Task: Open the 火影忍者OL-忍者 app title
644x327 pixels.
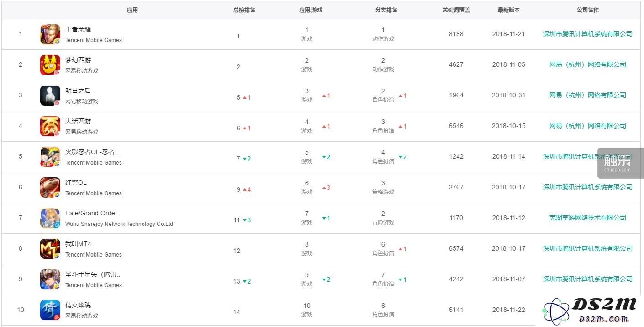Action: coord(93,152)
